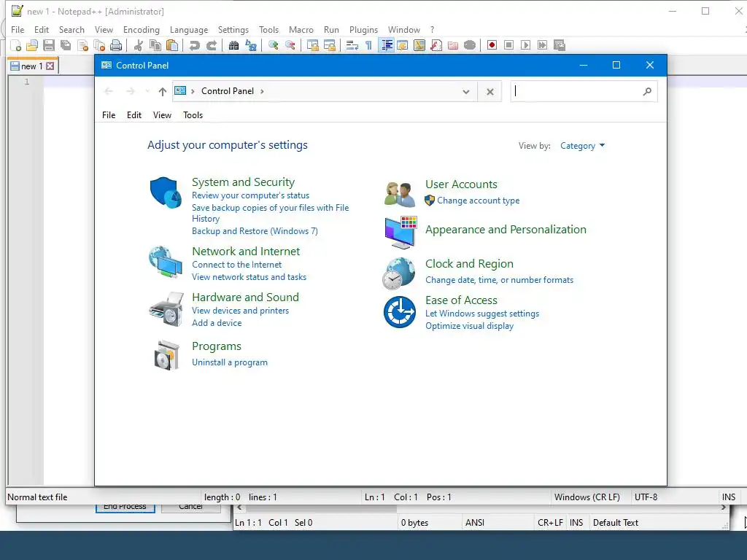This screenshot has height=560, width=747.
Task: Click the New file icon in Notepad++ toolbar
Action: click(16, 45)
